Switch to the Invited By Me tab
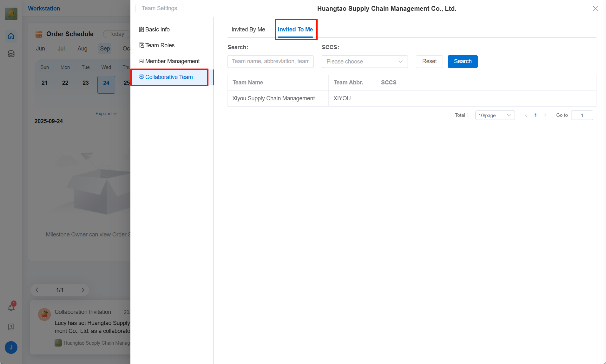The image size is (606, 364). (248, 30)
